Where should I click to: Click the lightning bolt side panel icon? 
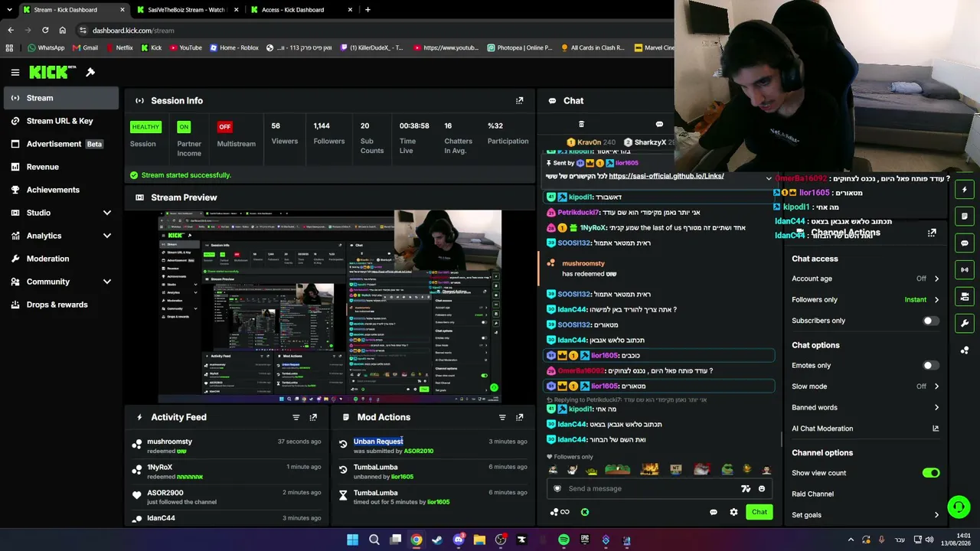pos(965,190)
